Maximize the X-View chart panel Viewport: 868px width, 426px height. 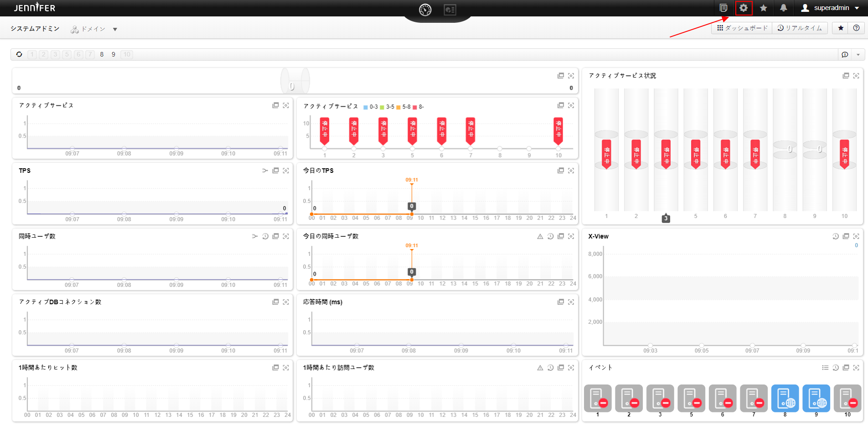pyautogui.click(x=856, y=236)
